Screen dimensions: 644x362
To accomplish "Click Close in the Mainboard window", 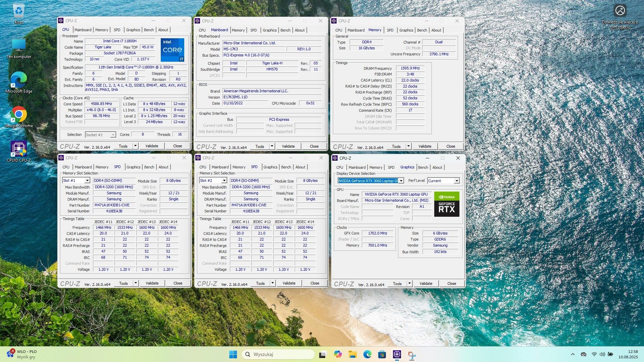I will [x=314, y=146].
